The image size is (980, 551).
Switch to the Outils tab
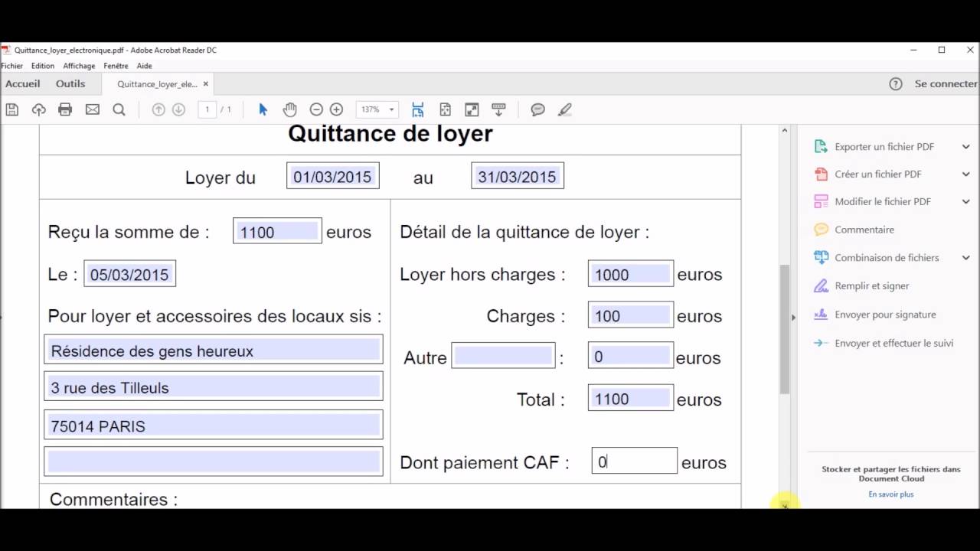coord(70,83)
